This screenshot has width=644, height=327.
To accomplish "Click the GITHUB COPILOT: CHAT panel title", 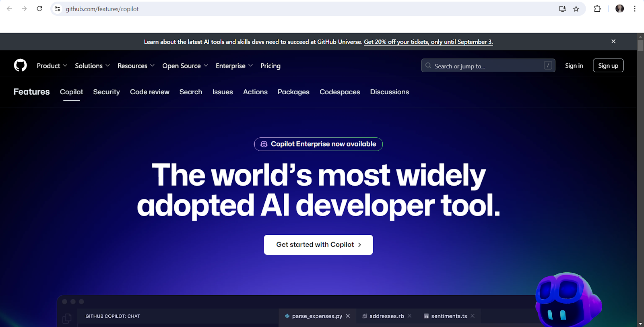I will (x=113, y=316).
